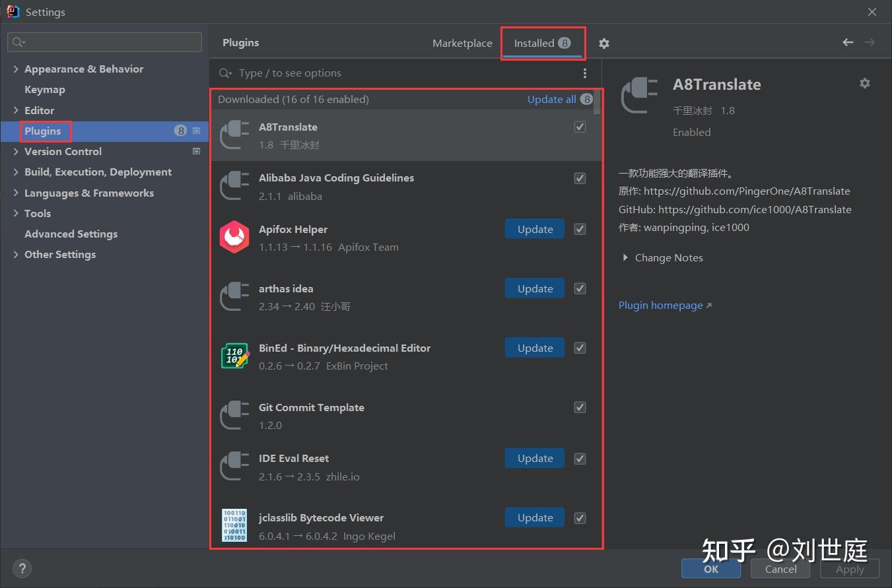892x588 pixels.
Task: Click the plugin search magnifier icon
Action: [226, 73]
